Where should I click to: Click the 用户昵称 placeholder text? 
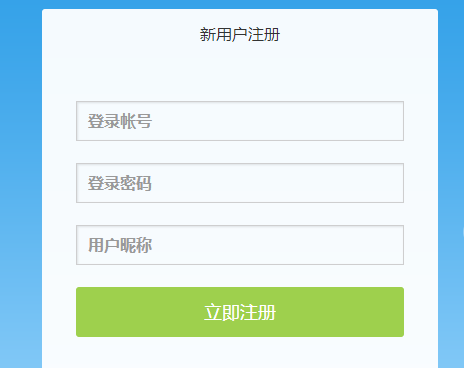click(x=120, y=245)
